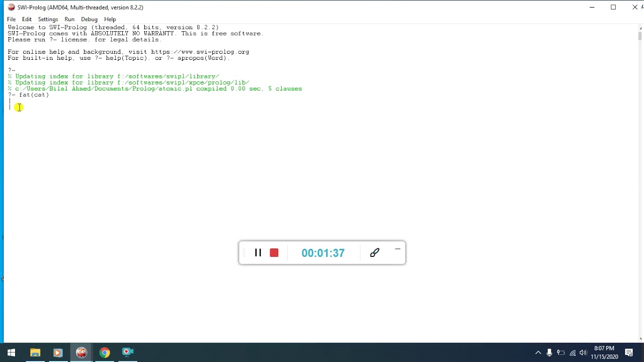Click the 'Please run ?- license' line
644x362 pixels.
[x=85, y=40]
